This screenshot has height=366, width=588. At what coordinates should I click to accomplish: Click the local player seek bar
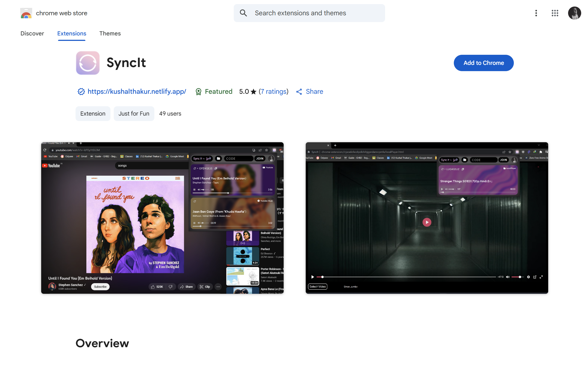(x=406, y=277)
